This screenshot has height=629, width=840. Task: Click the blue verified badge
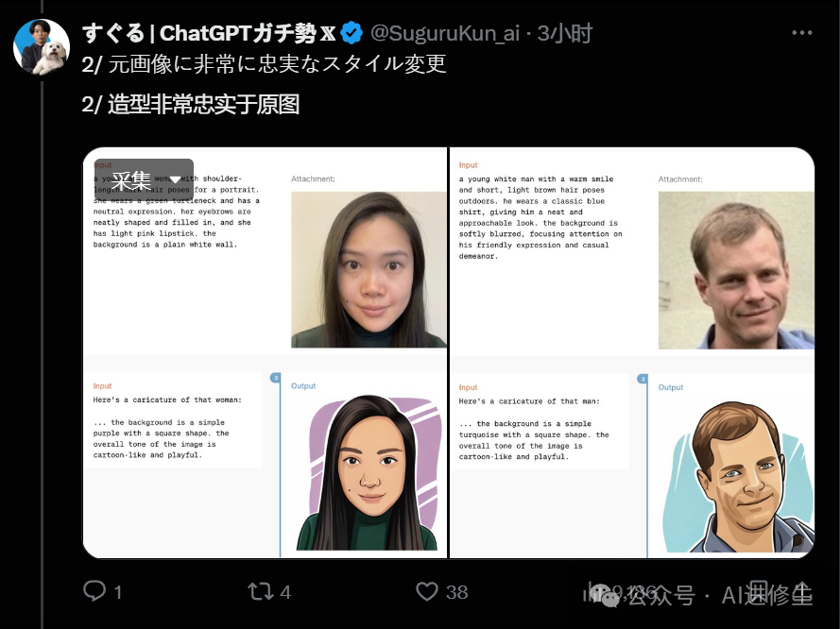[x=351, y=33]
